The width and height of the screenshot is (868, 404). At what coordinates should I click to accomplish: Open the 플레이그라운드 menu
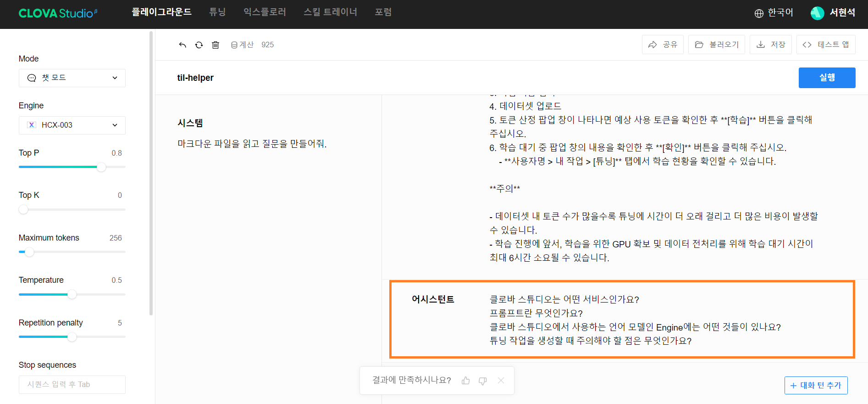point(162,12)
